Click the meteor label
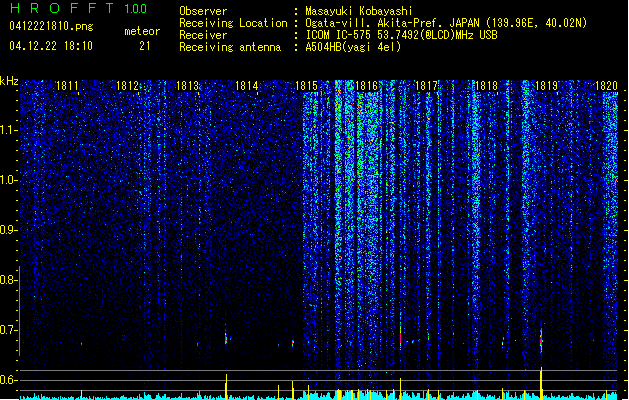629x400 pixels. tap(142, 31)
